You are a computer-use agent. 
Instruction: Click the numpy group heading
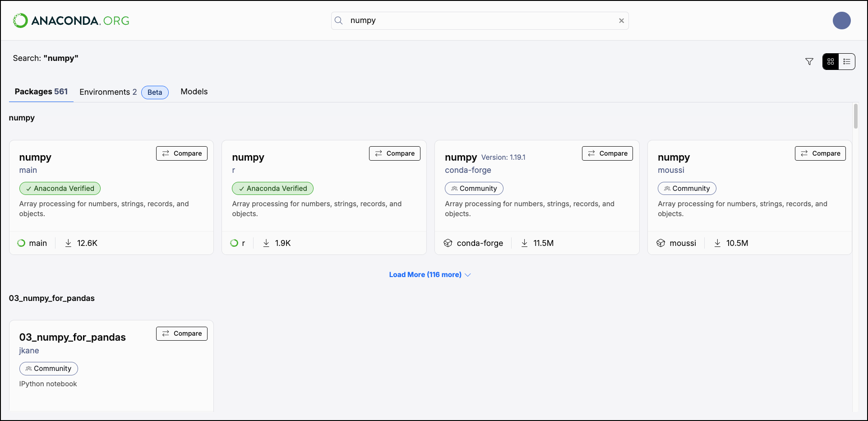click(x=22, y=118)
